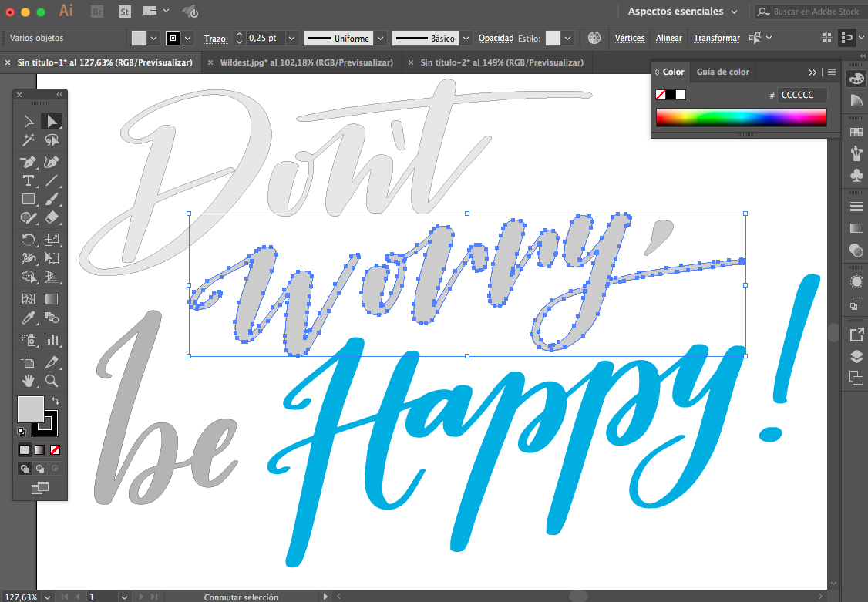The width and height of the screenshot is (868, 602).
Task: Pick a color from the spectrum bar
Action: coord(740,117)
